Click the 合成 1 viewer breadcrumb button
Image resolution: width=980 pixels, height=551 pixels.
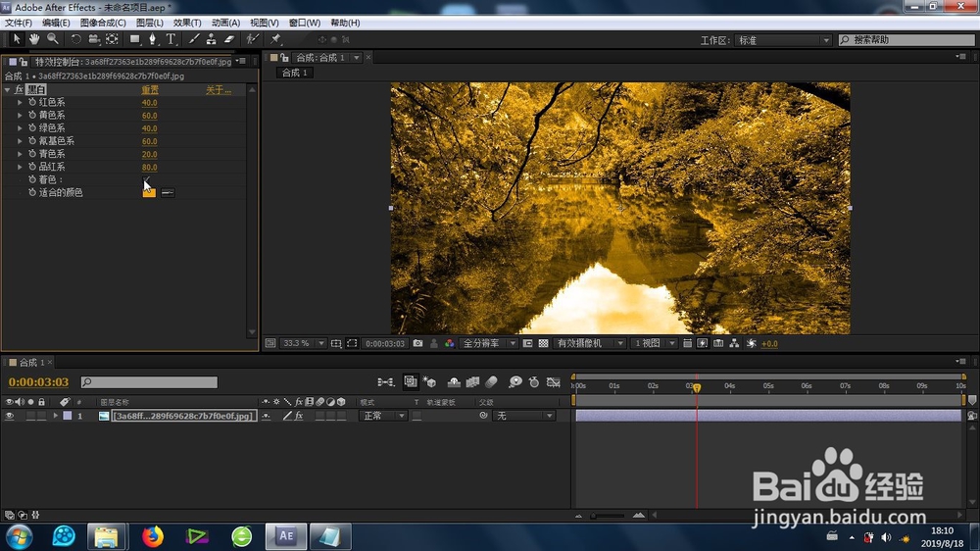(294, 74)
